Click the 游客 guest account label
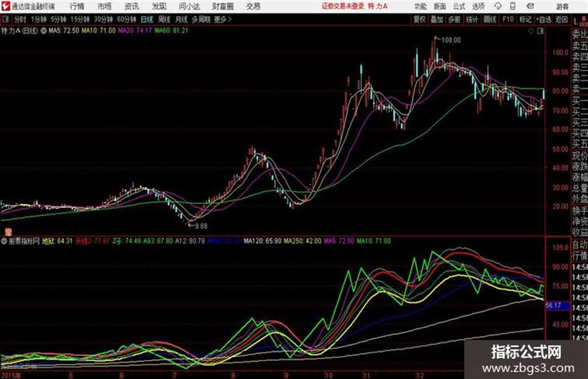The image size is (588, 379). (562, 6)
